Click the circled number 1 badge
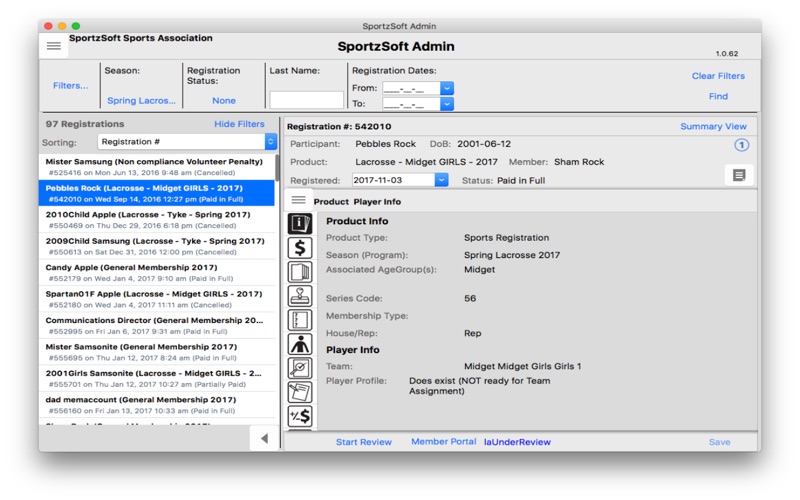Viewport: 800px width, 500px height. pyautogui.click(x=741, y=145)
